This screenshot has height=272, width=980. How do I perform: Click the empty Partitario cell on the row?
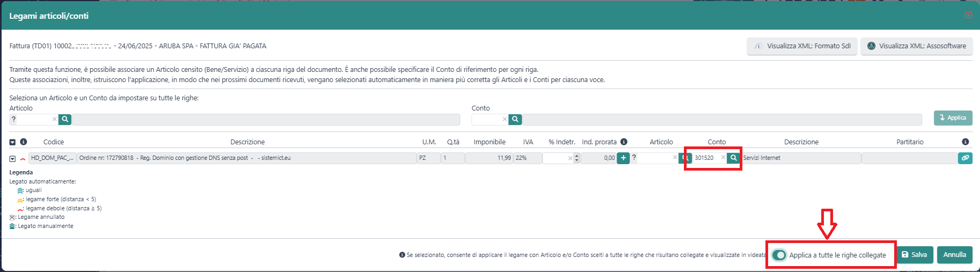(x=909, y=158)
